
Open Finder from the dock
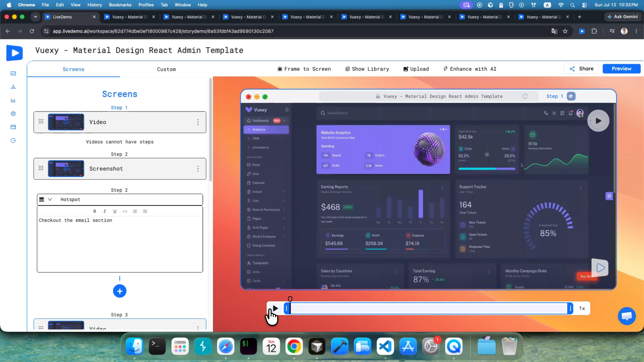(135, 346)
